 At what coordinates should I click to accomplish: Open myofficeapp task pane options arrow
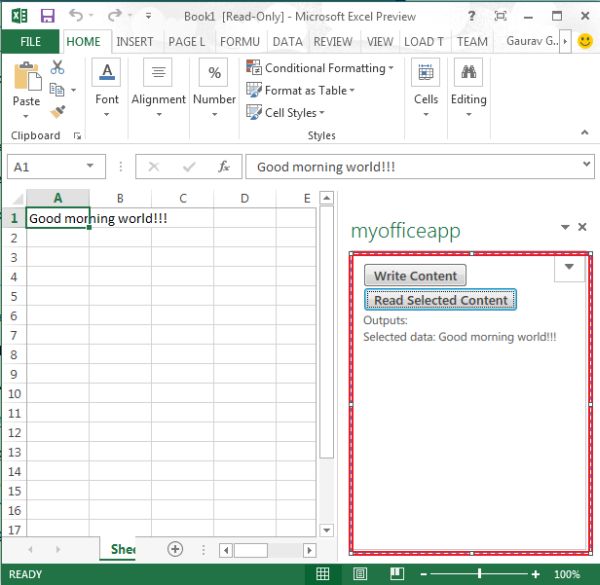tap(565, 227)
